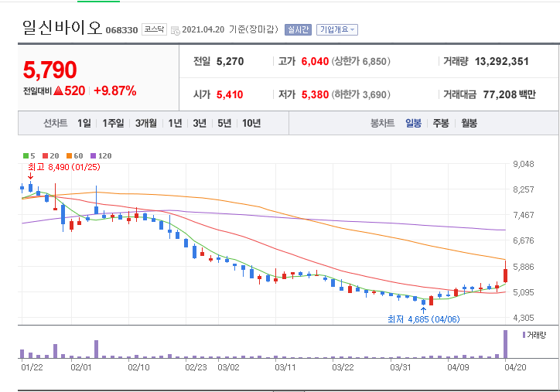560x392 pixels.
Task: Click the 코스닥 market badge
Action: click(x=154, y=29)
